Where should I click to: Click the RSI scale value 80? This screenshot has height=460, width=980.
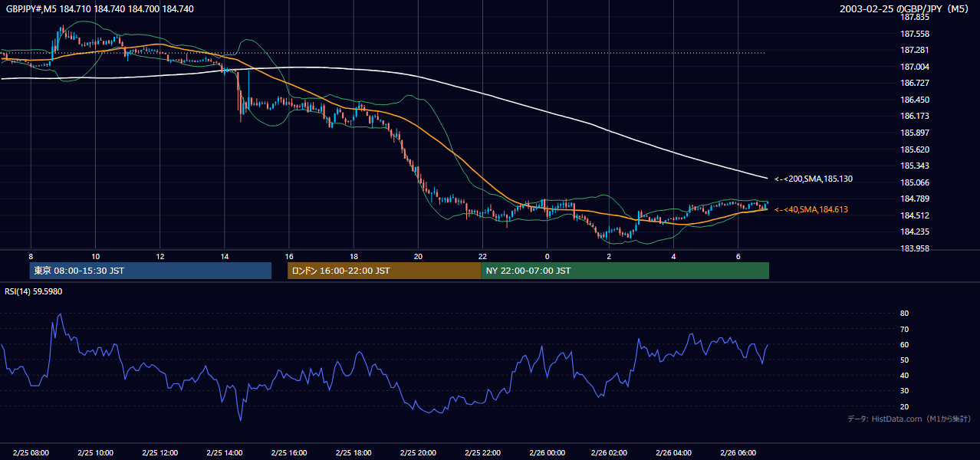[904, 314]
